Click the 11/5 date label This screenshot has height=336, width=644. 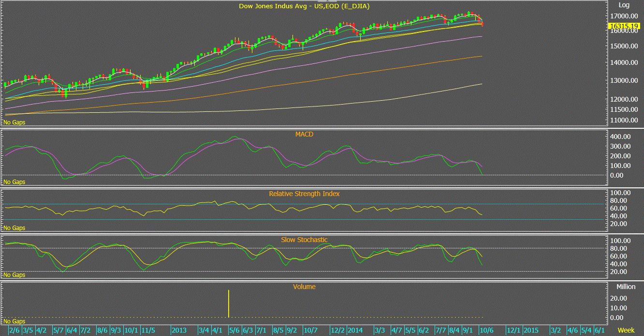(x=147, y=331)
